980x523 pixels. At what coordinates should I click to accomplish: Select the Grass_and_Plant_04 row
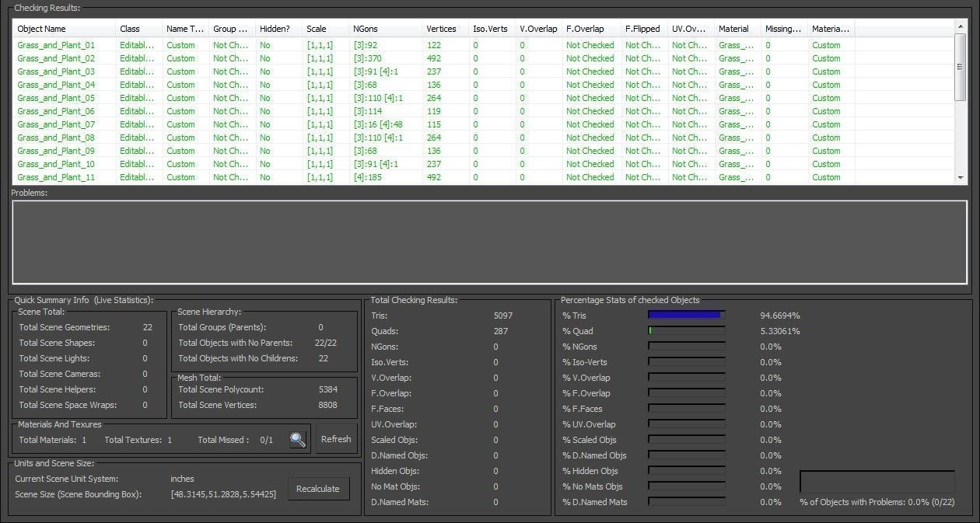click(x=484, y=85)
